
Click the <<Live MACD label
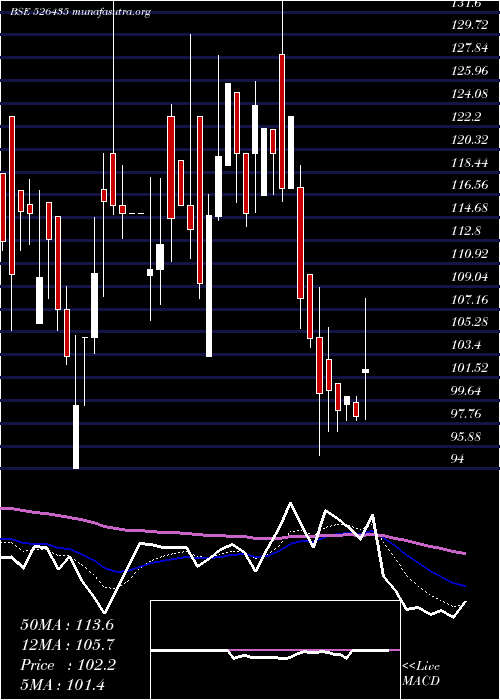(x=421, y=674)
